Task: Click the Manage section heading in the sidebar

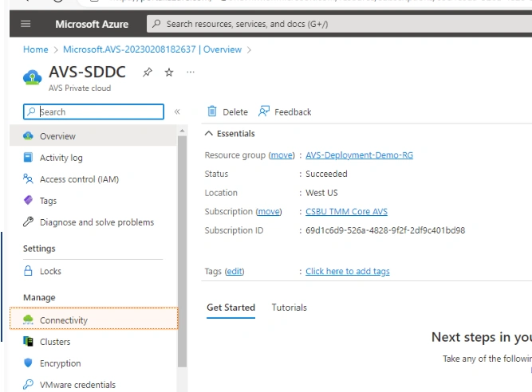Action: [x=39, y=297]
